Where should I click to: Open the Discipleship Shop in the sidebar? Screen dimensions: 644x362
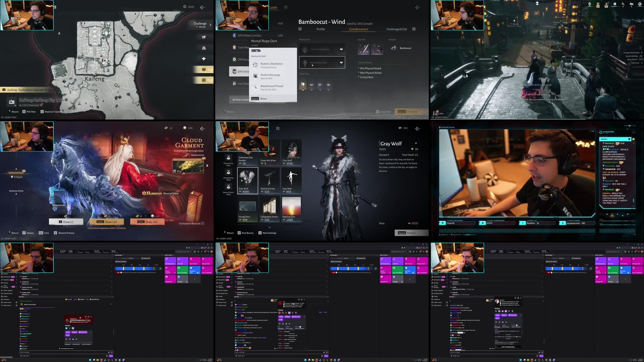(x=228, y=172)
